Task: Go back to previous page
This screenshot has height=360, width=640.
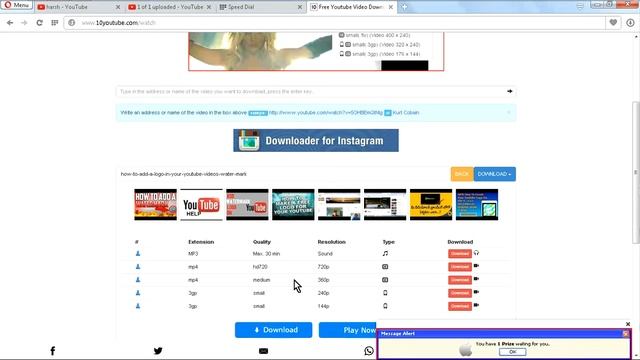Action: point(10,23)
